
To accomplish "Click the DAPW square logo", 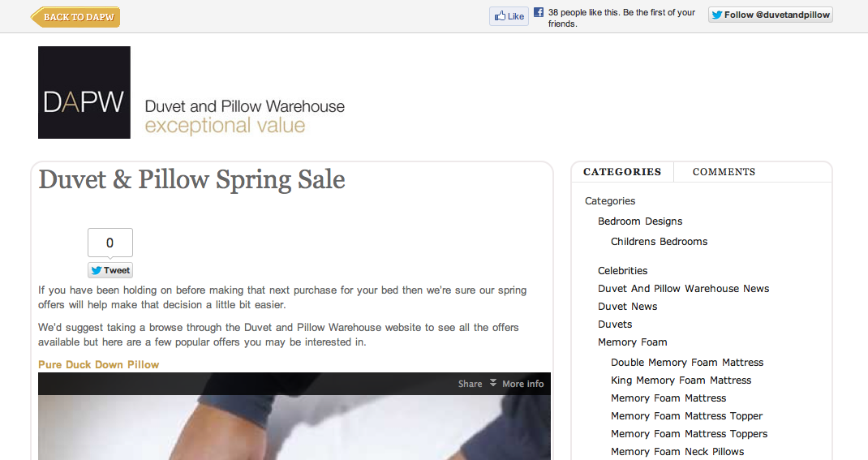I will click(x=84, y=92).
